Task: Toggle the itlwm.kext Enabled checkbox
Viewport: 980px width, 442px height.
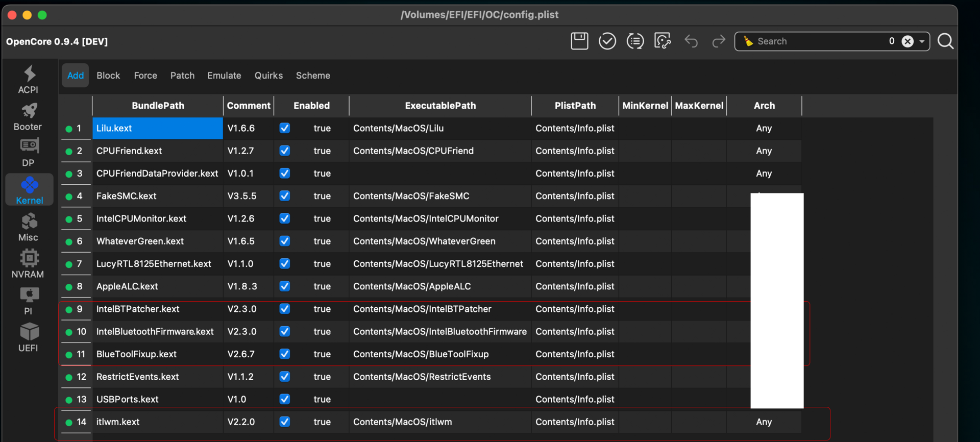Action: 285,422
